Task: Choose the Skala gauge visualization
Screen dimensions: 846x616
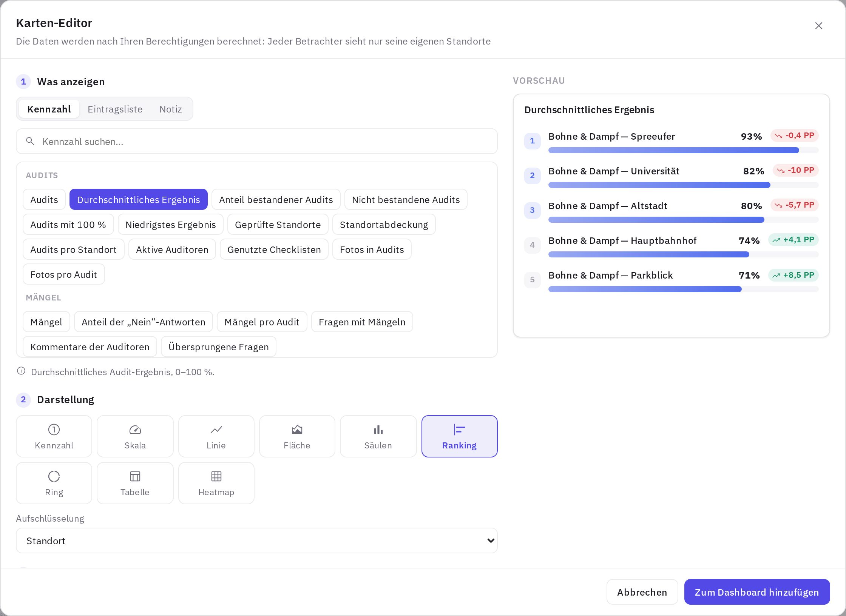Action: point(135,436)
